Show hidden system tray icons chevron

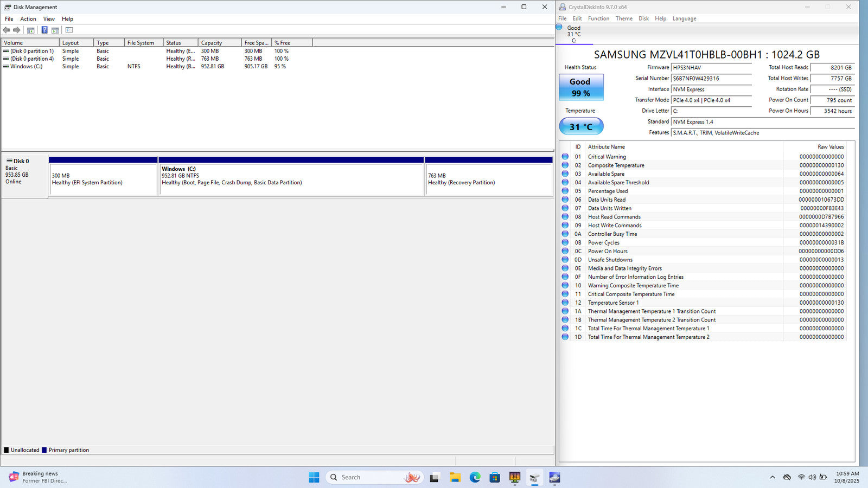(x=772, y=477)
